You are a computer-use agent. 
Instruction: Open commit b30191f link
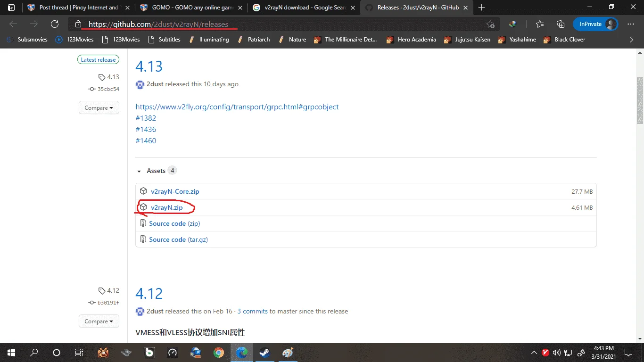(104, 303)
